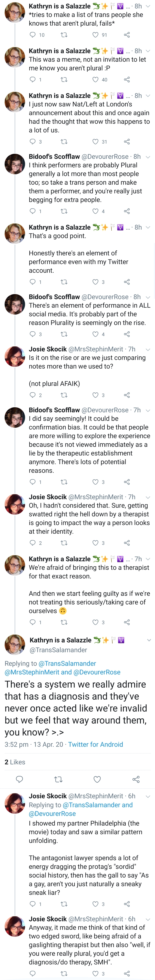Viewport: 155px width, 980px height.
Task: Open the @MrsStephinMerit and @DevourerRose reply mention
Action: (62, 672)
